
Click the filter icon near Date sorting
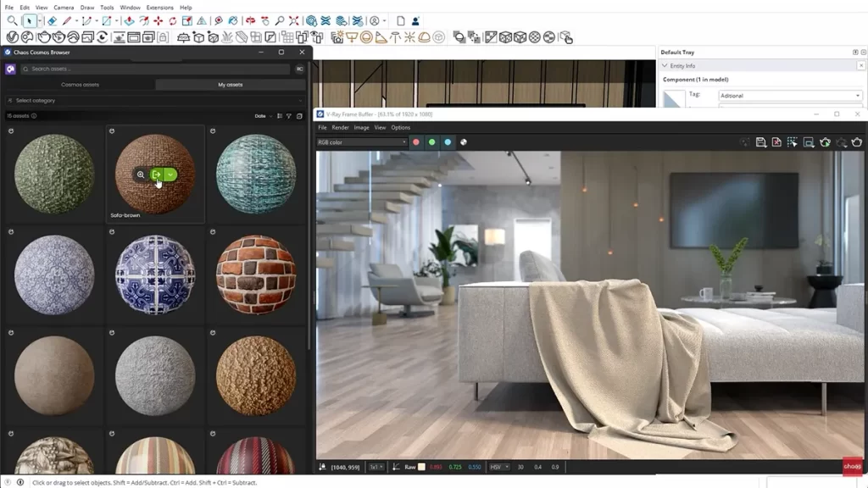coord(287,115)
